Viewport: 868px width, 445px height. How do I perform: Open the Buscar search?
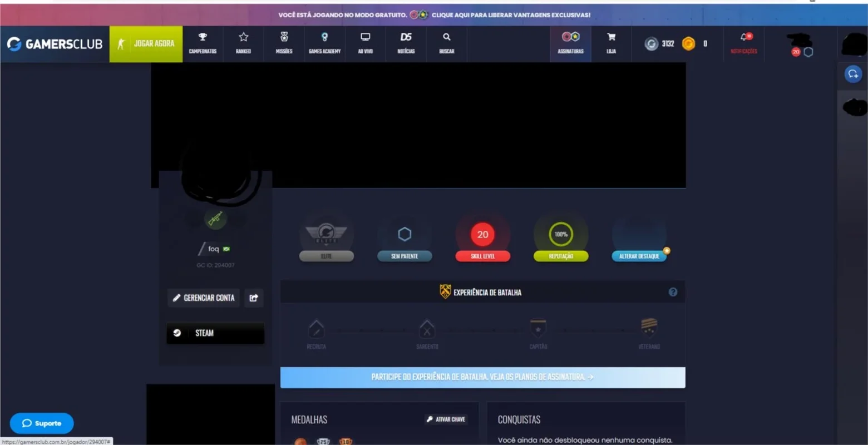tap(446, 44)
